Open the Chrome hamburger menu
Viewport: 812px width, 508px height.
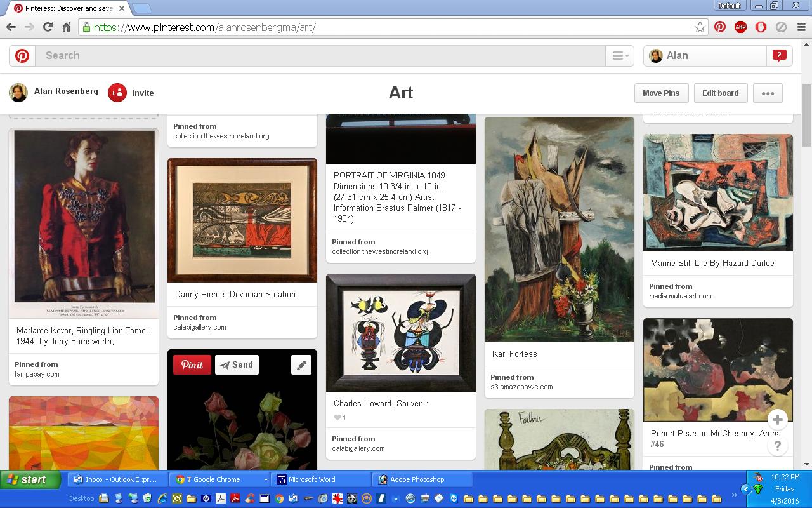pos(801,27)
